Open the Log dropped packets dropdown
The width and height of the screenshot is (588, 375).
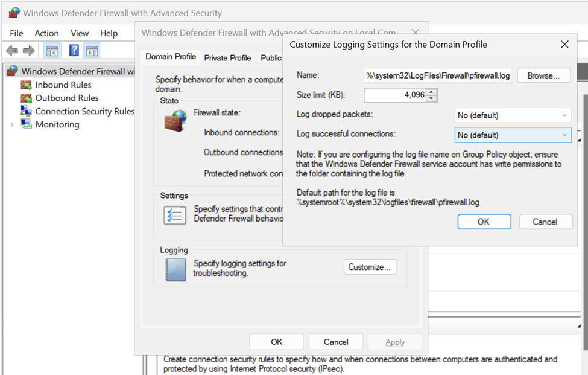pos(512,115)
